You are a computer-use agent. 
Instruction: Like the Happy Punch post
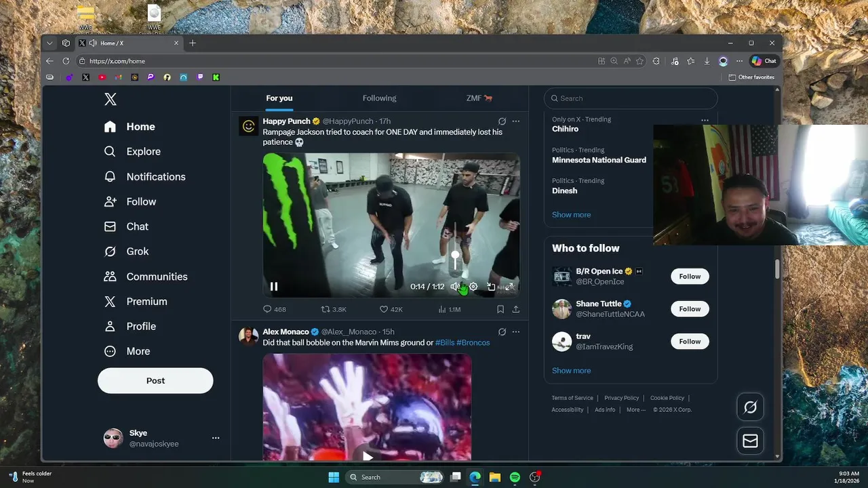[391, 309]
